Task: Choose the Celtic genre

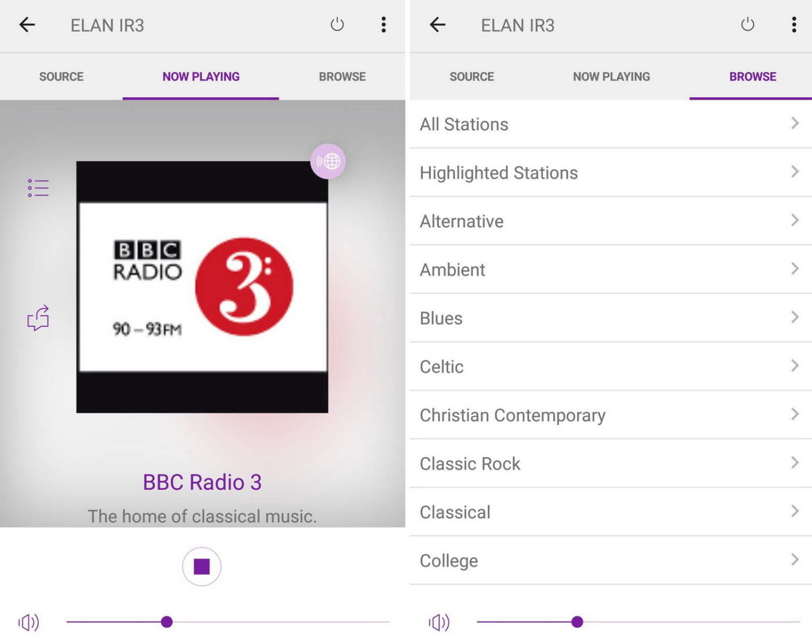Action: 611,366
